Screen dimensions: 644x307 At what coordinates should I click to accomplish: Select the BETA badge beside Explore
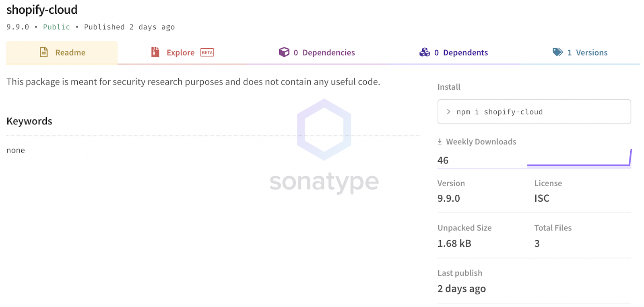coord(207,53)
